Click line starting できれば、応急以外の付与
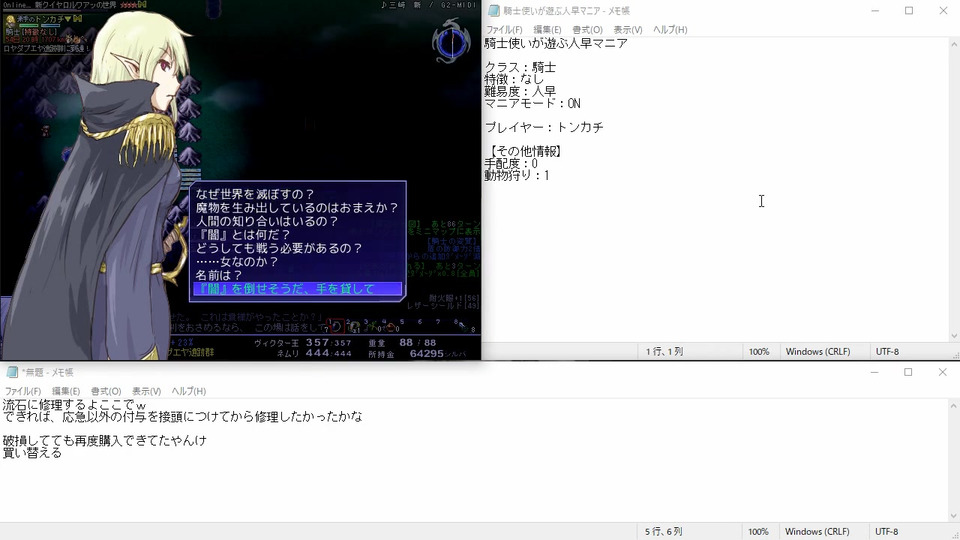 (x=182, y=416)
